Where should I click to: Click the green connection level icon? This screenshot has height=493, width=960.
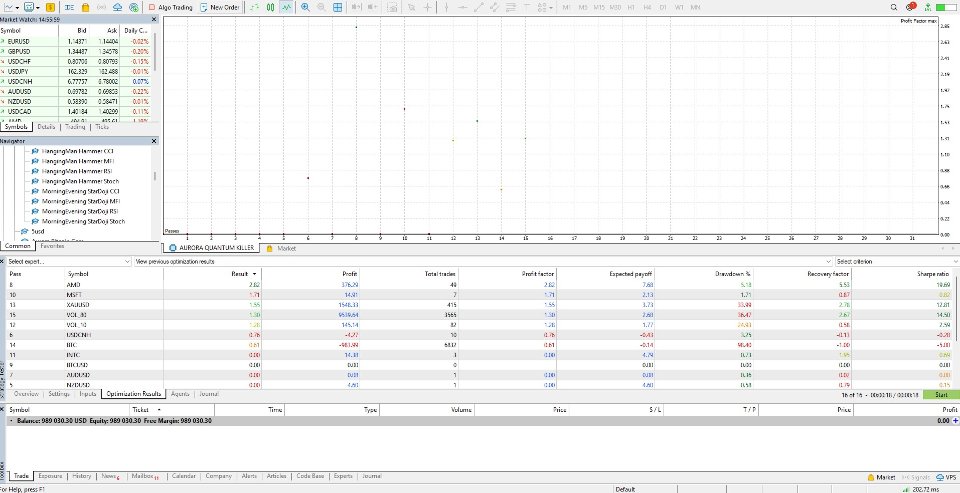pyautogui.click(x=928, y=7)
